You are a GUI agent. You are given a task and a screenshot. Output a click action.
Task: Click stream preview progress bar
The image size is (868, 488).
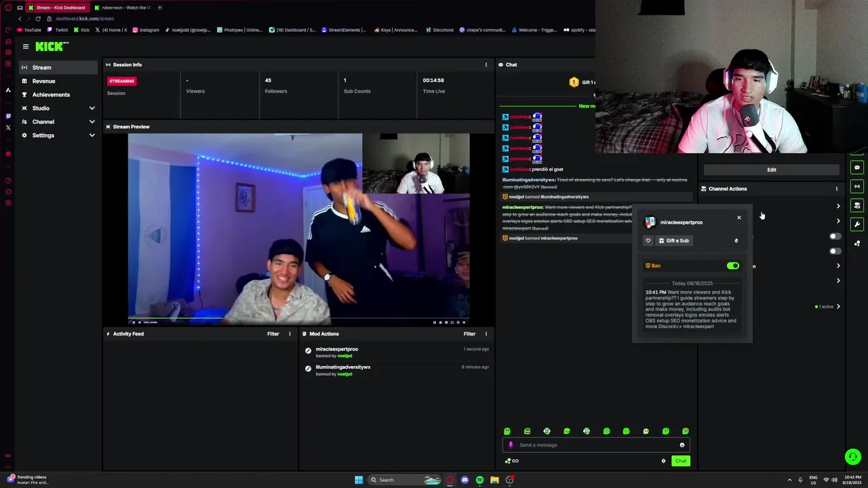click(298, 319)
